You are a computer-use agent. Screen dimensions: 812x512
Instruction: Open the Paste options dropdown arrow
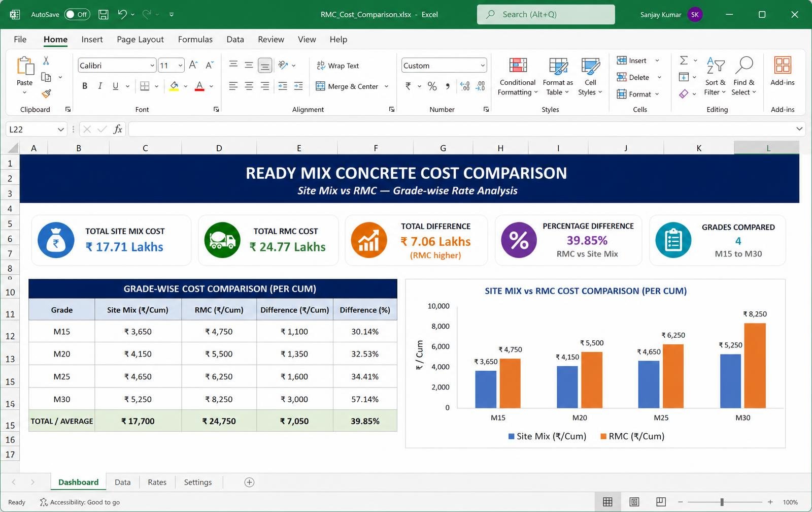[24, 92]
